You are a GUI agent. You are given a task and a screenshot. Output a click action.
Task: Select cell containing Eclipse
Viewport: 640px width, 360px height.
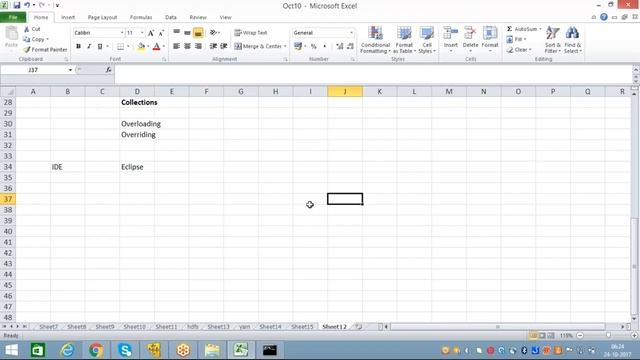(x=137, y=167)
